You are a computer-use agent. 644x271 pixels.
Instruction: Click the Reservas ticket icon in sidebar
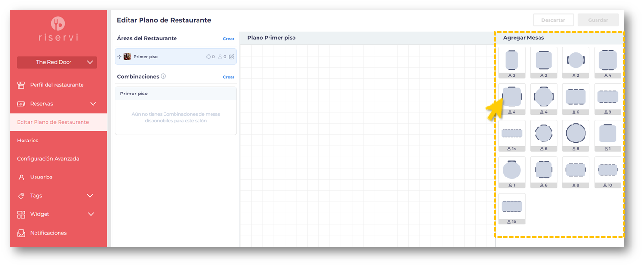[21, 104]
